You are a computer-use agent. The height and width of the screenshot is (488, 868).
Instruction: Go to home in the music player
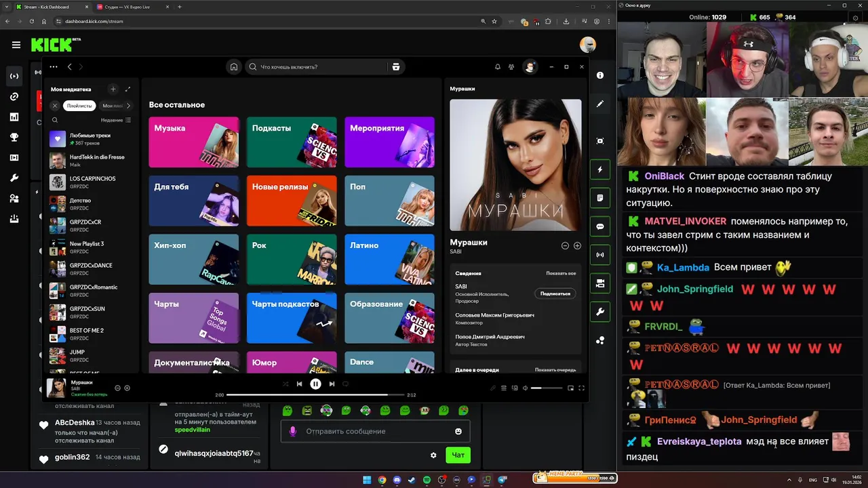point(234,66)
